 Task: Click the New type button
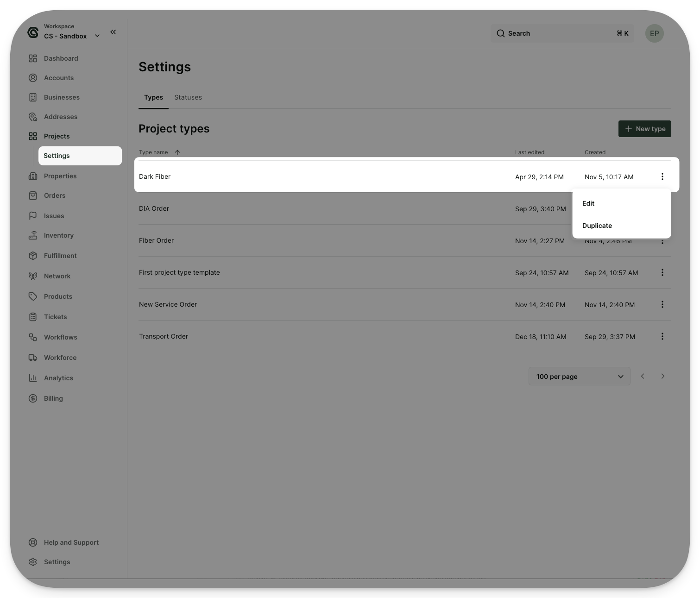(x=645, y=129)
